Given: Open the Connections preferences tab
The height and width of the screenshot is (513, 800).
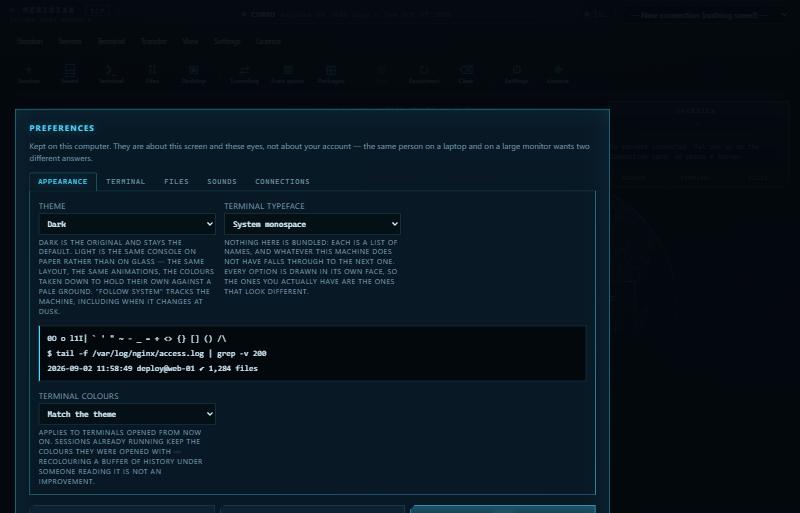Looking at the screenshot, I should click(x=282, y=182).
